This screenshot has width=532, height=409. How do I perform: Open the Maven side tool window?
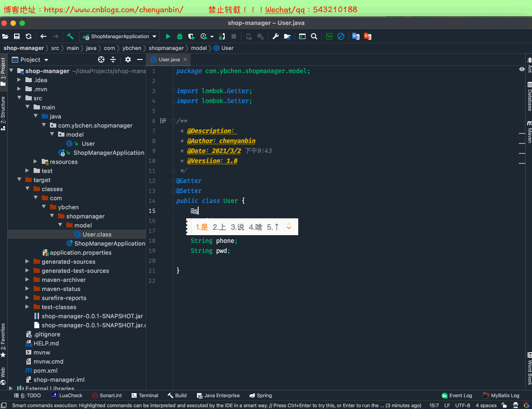529,132
